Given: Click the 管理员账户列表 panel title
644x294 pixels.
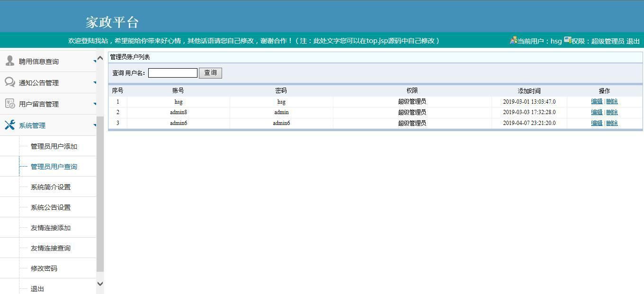Looking at the screenshot, I should (x=130, y=57).
